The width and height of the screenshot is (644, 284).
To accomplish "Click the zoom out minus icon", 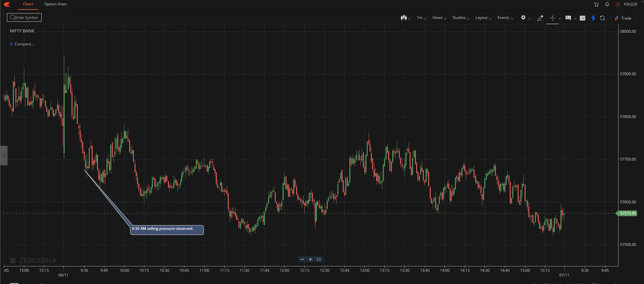I will (302, 259).
